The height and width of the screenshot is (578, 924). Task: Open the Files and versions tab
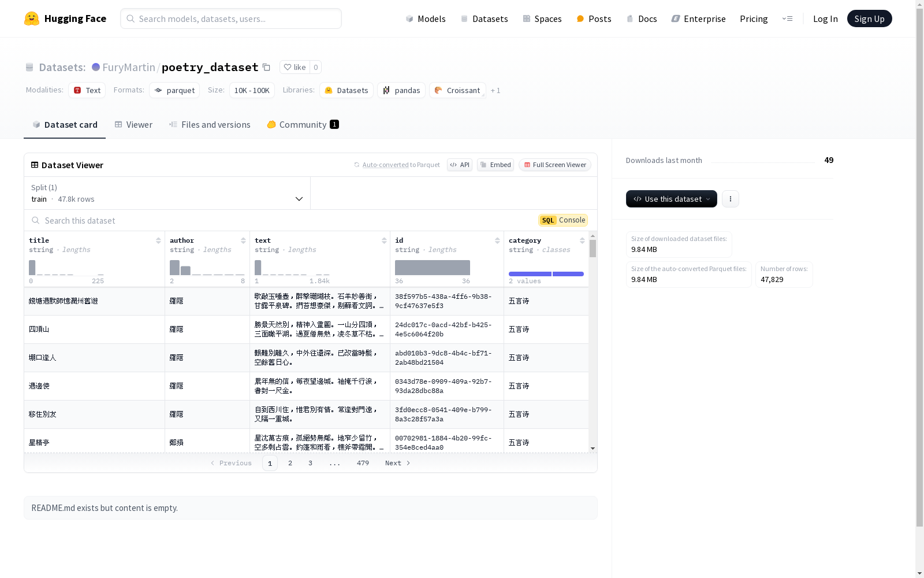pos(210,124)
